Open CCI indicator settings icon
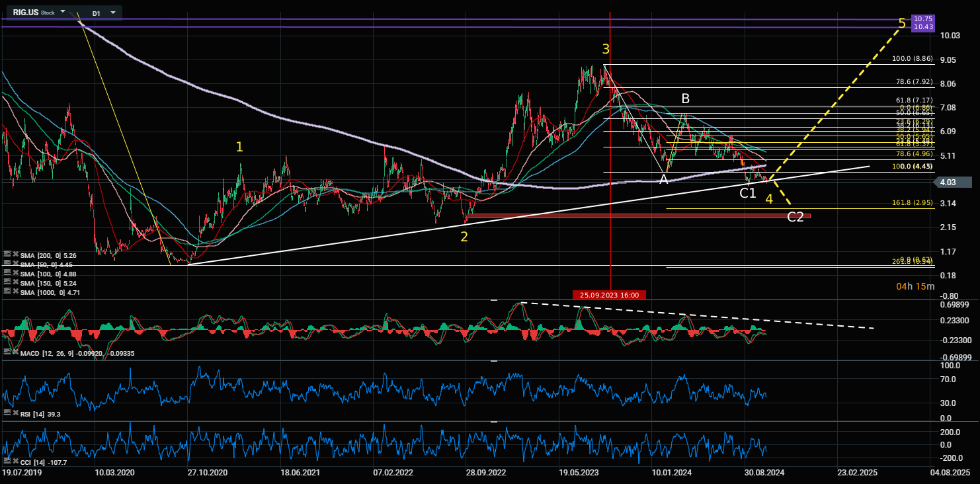The width and height of the screenshot is (980, 484). point(6,461)
